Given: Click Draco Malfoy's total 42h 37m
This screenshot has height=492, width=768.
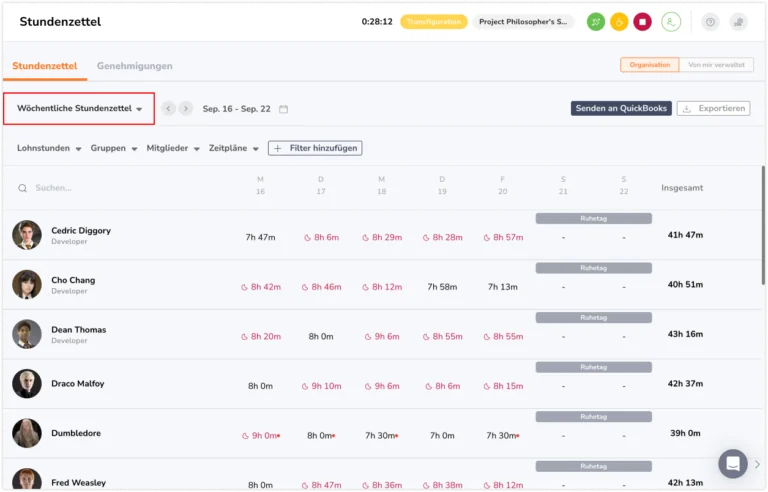Looking at the screenshot, I should tap(685, 384).
